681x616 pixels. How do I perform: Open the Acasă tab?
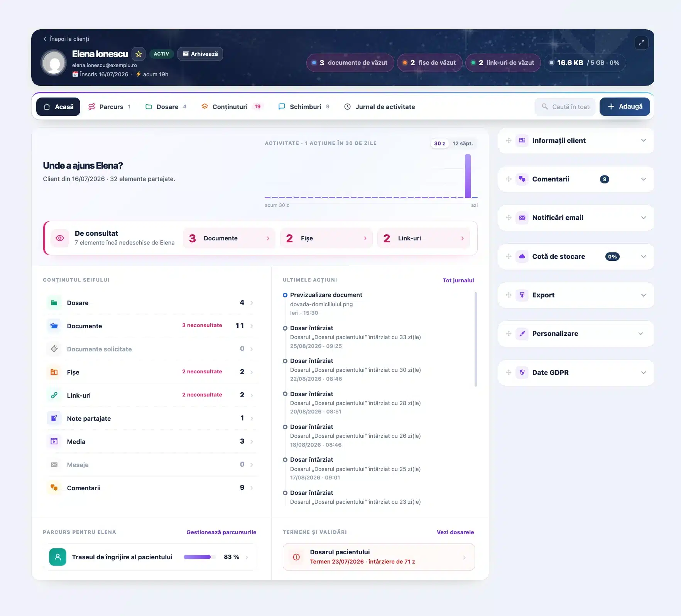pyautogui.click(x=58, y=107)
